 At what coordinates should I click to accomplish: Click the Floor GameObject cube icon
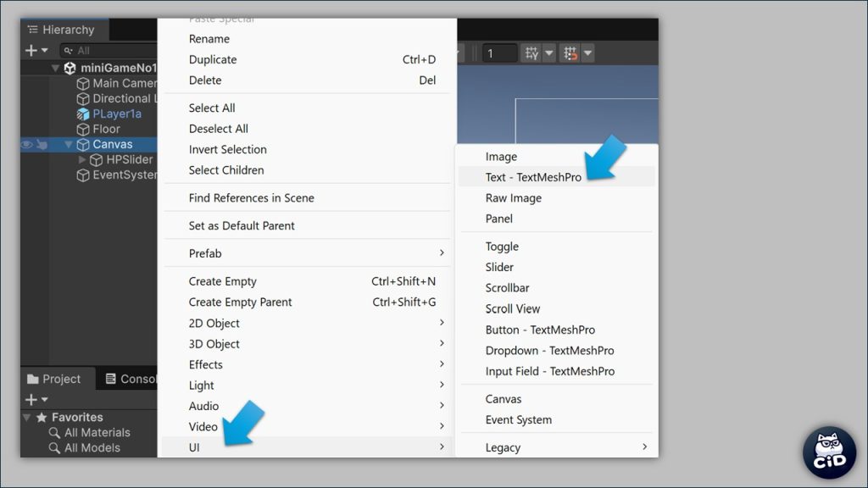click(83, 130)
